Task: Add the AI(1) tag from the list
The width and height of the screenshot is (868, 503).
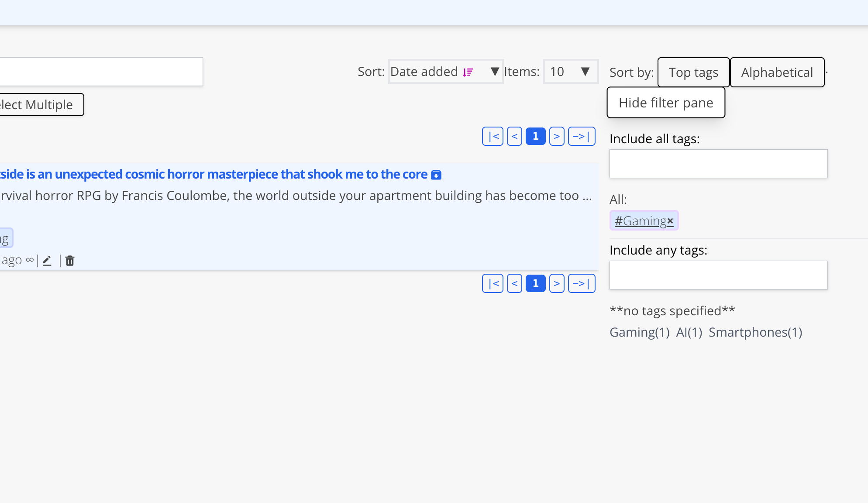Action: 689,332
